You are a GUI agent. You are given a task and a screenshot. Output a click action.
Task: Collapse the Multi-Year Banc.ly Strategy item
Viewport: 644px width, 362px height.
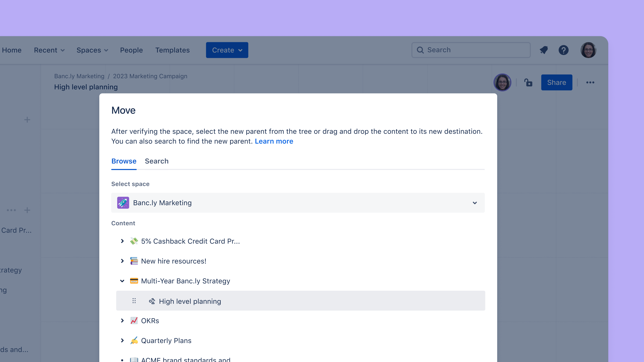122,281
